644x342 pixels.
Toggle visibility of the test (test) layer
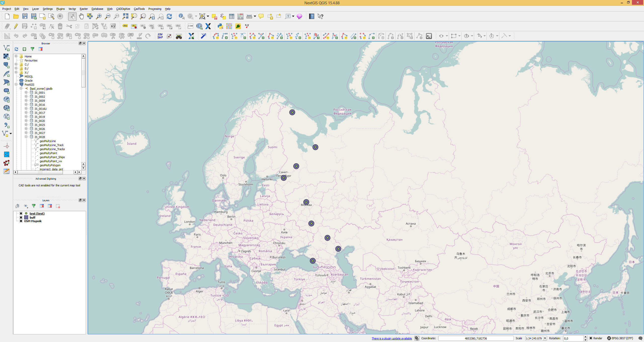21,213
